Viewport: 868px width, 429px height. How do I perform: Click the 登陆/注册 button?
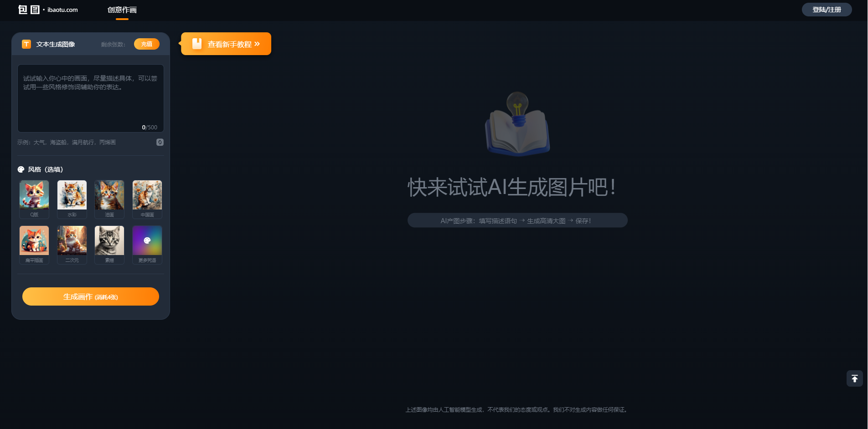click(x=826, y=10)
